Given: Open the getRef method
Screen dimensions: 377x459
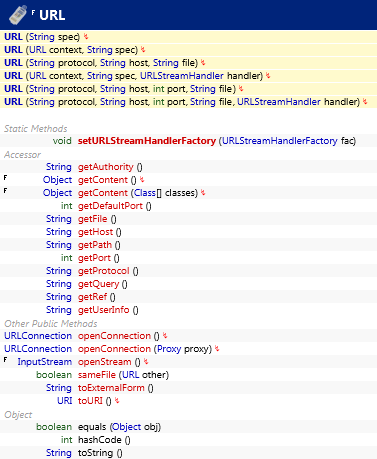Looking at the screenshot, I should coord(92,297).
